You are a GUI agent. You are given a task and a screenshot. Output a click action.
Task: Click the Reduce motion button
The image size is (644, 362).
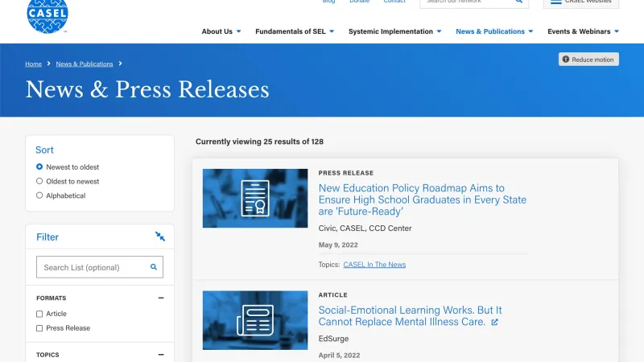click(x=588, y=60)
